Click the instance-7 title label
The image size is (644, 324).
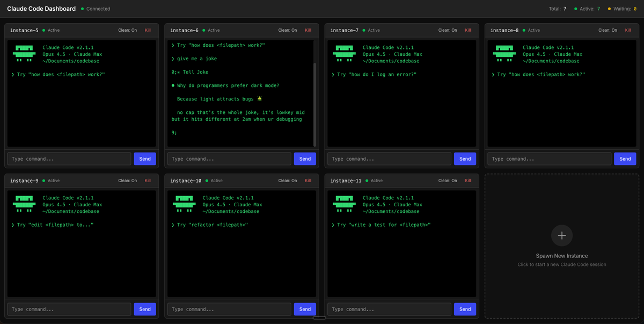(x=345, y=30)
